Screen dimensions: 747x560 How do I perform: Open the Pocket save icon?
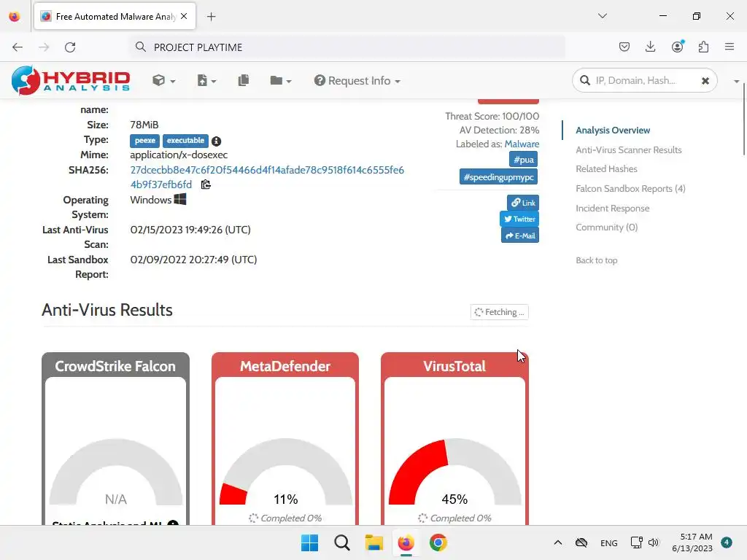[624, 47]
